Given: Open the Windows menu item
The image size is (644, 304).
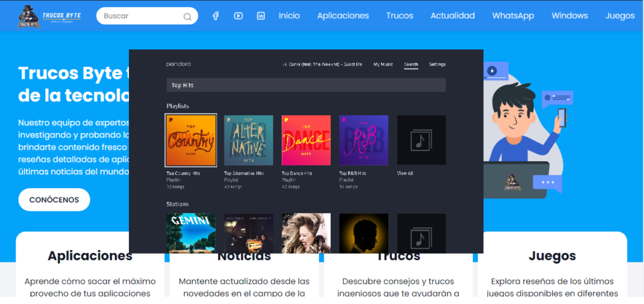Looking at the screenshot, I should (570, 16).
